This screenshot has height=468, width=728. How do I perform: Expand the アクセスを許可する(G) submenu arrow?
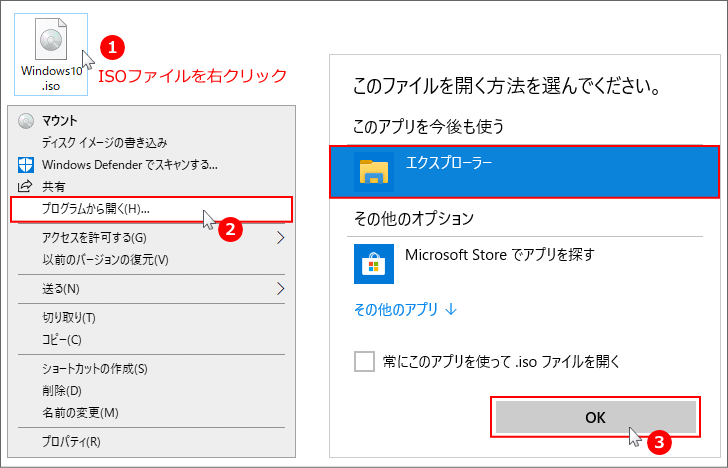tap(280, 238)
